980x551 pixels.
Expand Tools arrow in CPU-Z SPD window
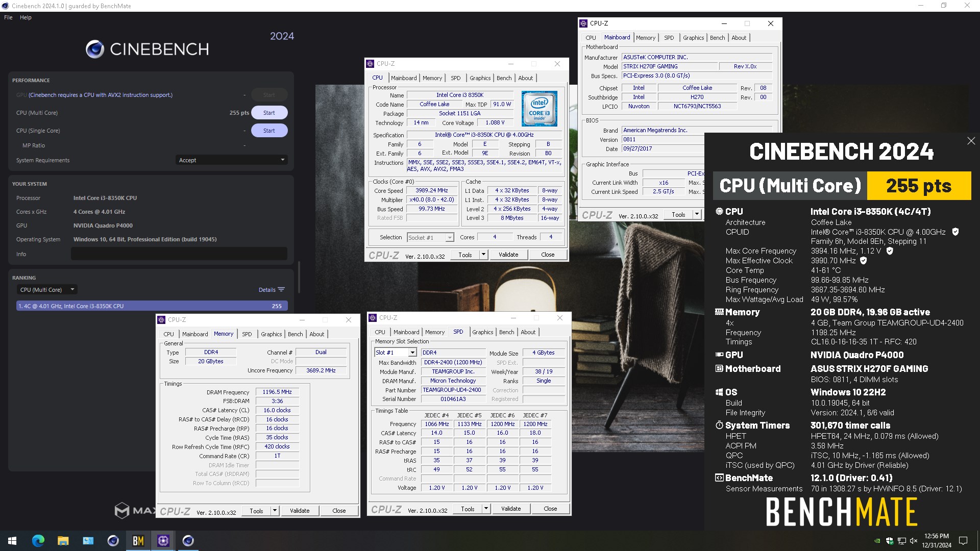point(486,509)
